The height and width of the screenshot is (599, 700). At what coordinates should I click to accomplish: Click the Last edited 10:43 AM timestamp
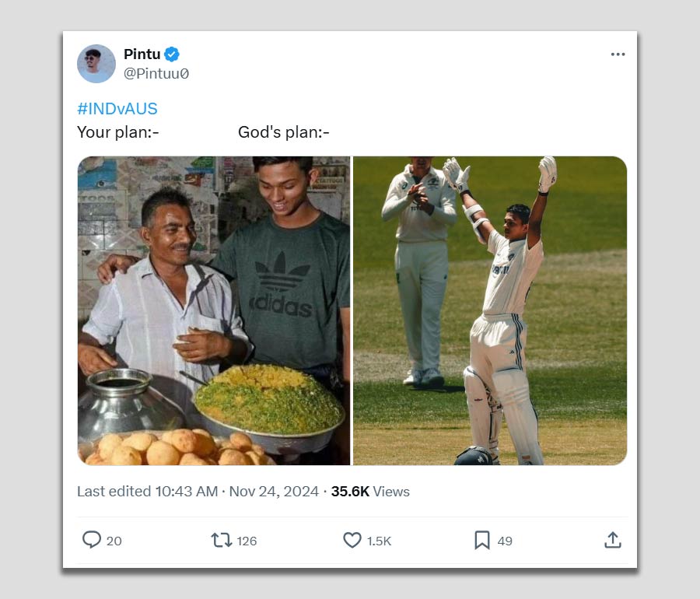point(147,492)
